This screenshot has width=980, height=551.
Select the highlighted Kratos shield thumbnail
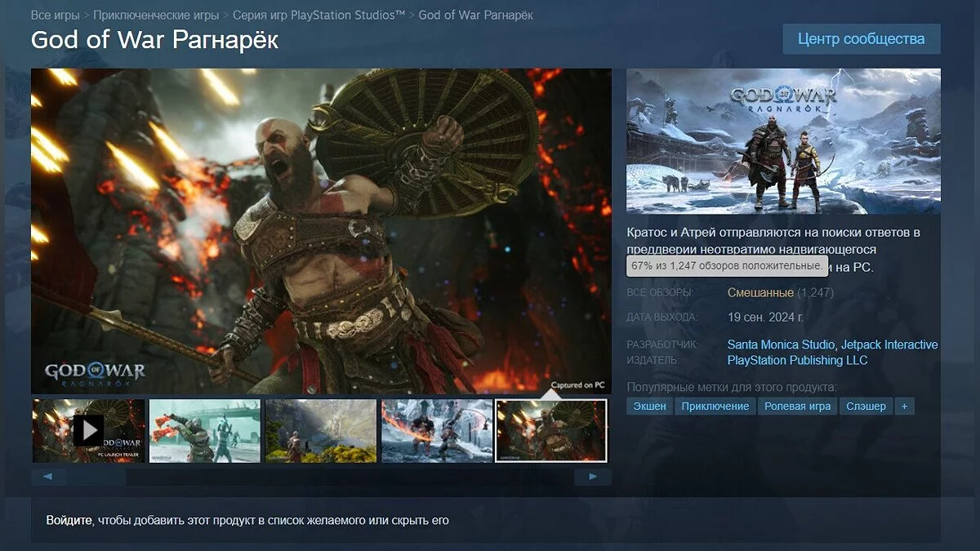[551, 430]
